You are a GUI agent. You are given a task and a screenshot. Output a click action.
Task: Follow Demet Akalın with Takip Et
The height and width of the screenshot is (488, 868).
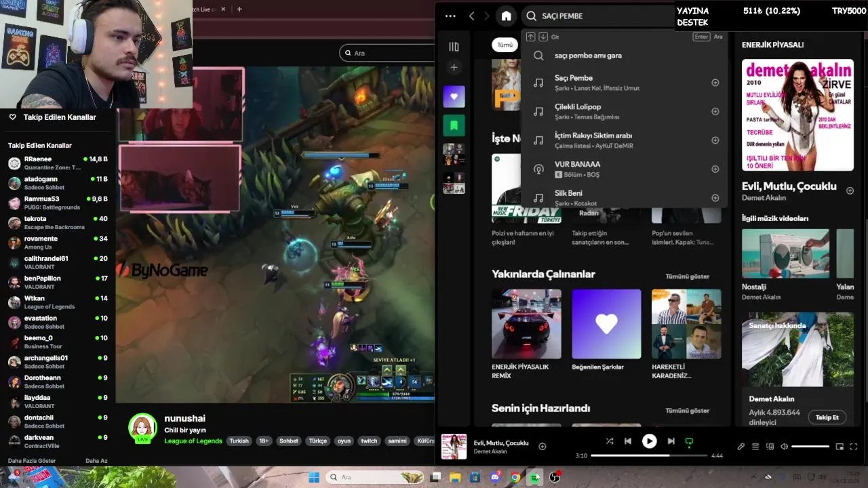tap(827, 418)
